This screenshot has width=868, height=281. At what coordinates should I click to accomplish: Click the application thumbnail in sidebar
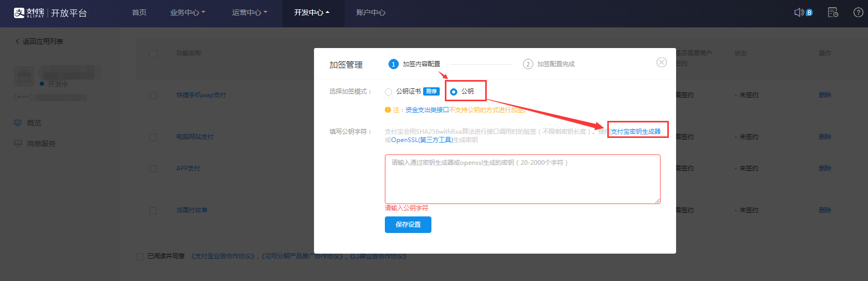point(24,76)
